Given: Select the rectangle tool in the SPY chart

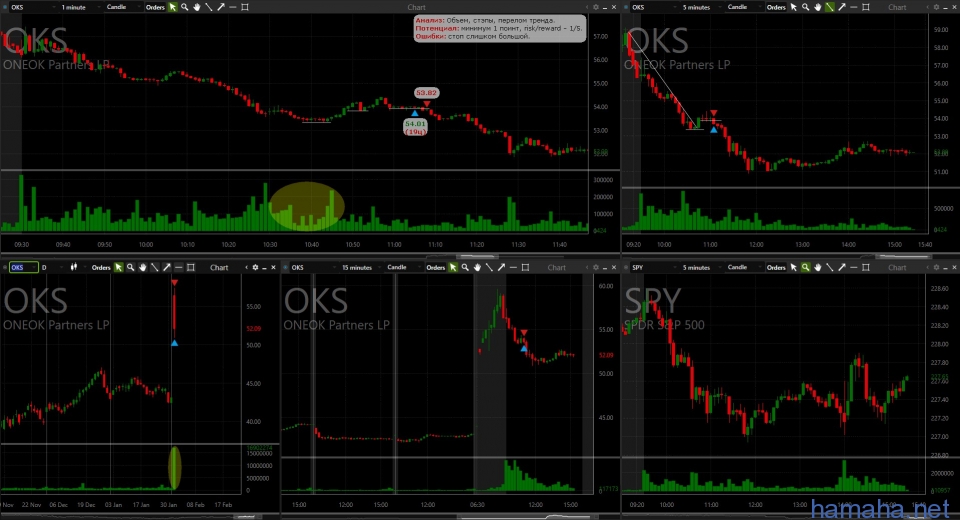Looking at the screenshot, I should (866, 268).
